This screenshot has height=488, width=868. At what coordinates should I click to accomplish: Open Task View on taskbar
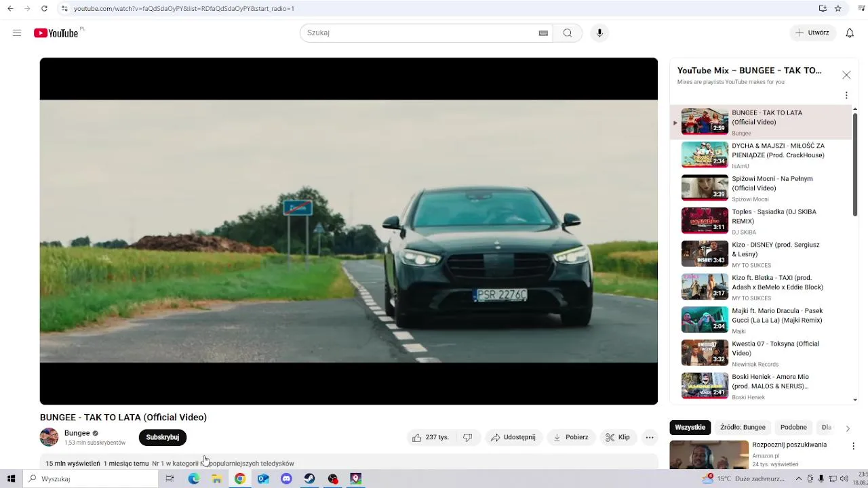(x=170, y=479)
